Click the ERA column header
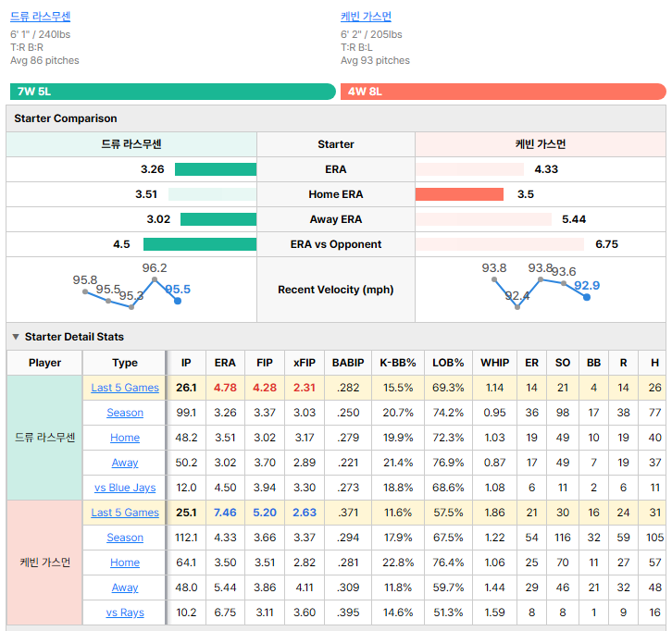 coord(225,363)
